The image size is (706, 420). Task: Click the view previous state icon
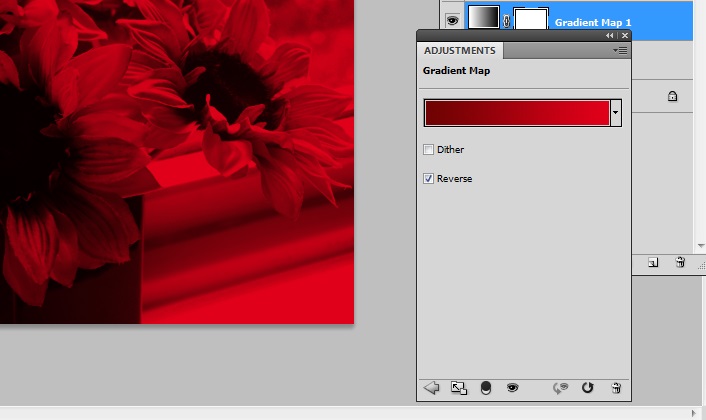562,388
